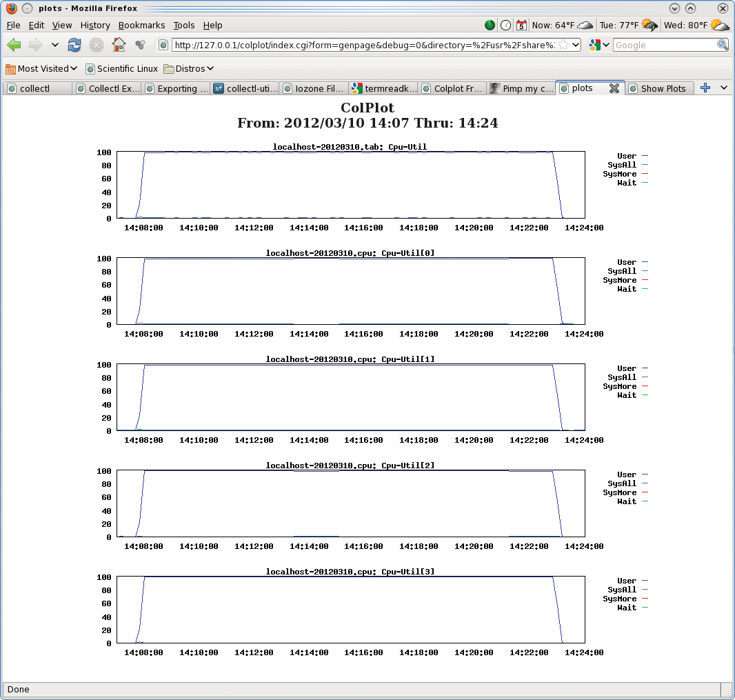Click Wednesday's sunny weather icon

click(719, 25)
